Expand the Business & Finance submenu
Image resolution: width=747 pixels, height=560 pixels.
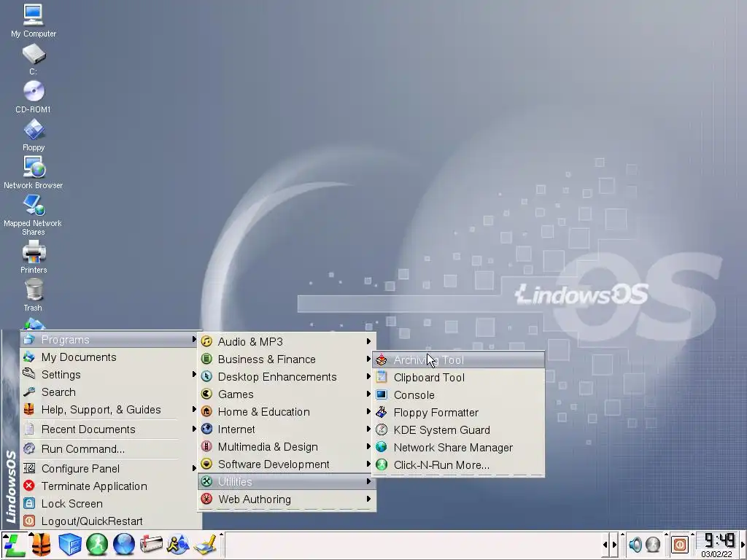[286, 359]
